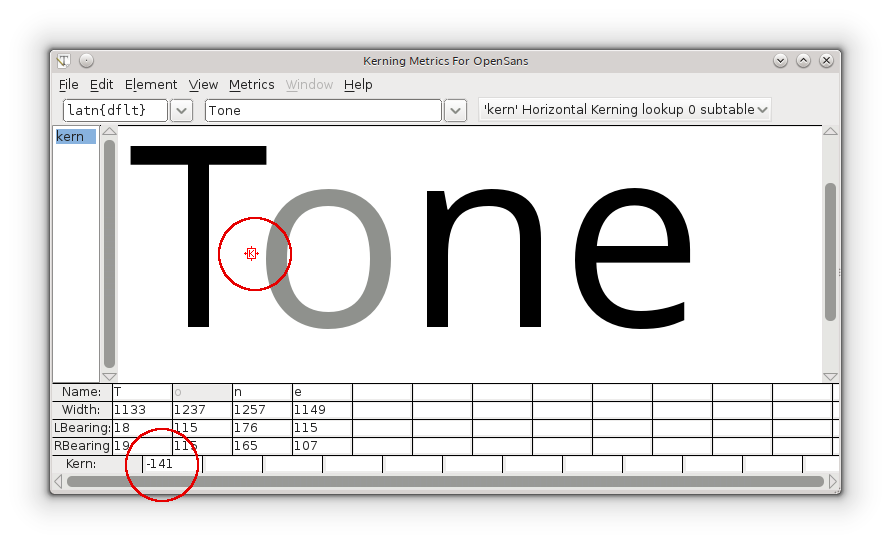Viewport: 891px width, 544px height.
Task: Open the Tone text history dropdown
Action: 455,110
